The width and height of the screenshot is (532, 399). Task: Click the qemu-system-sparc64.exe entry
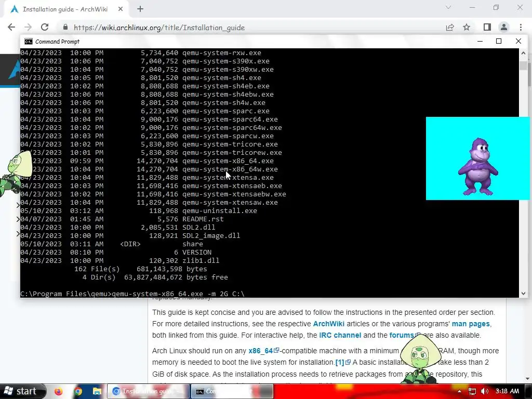coord(230,119)
